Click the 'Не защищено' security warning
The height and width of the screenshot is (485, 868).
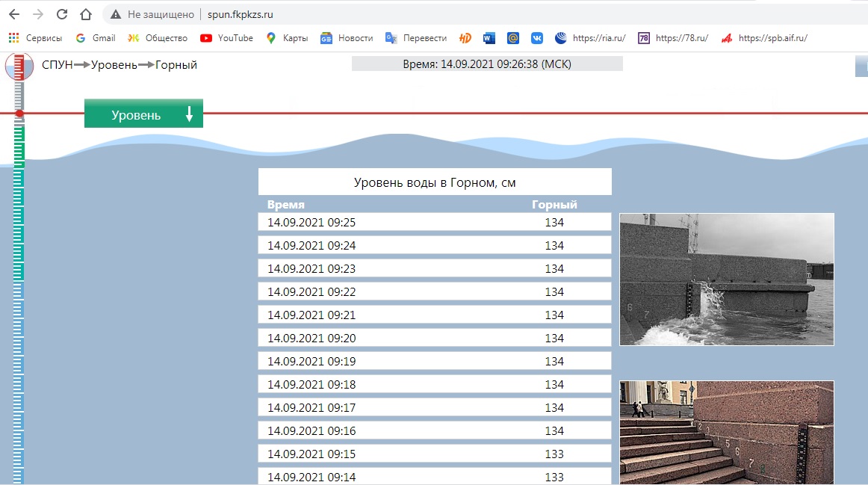153,14
